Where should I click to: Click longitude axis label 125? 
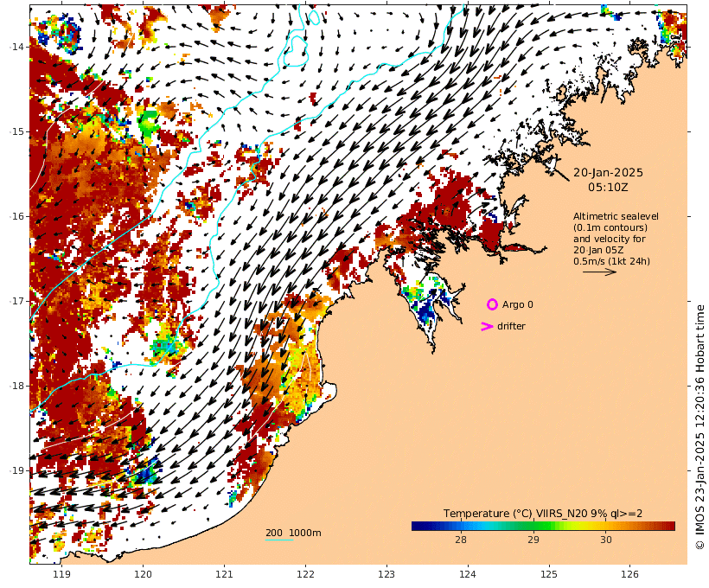[549, 574]
